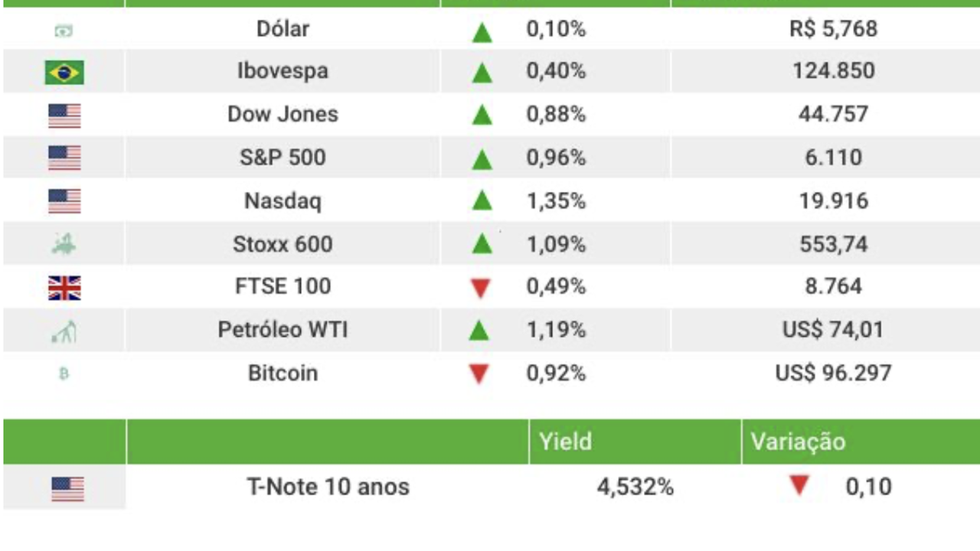Click the green up arrow in Nasdaq row
The height and width of the screenshot is (551, 980).
(x=482, y=201)
